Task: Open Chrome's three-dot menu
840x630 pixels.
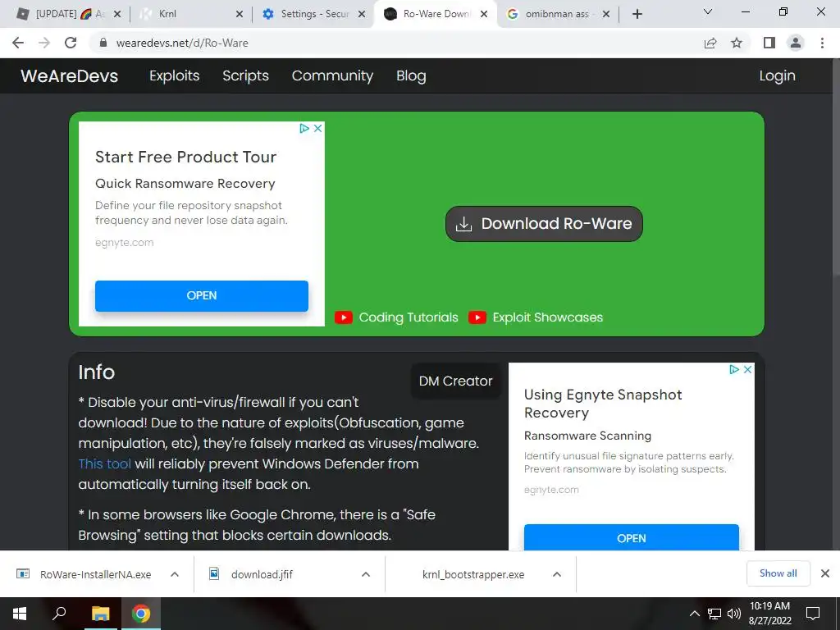Action: tap(822, 43)
